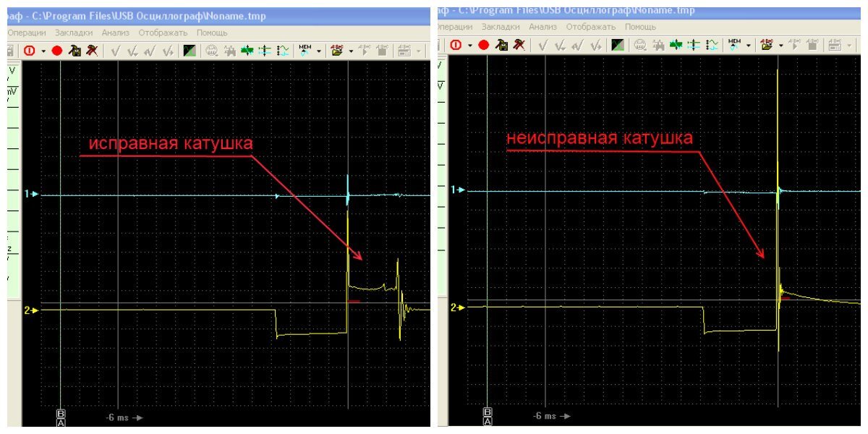This screenshot has height=434, width=868.
Task: Expand power button dropdown arrow, left window
Action: click(x=43, y=51)
